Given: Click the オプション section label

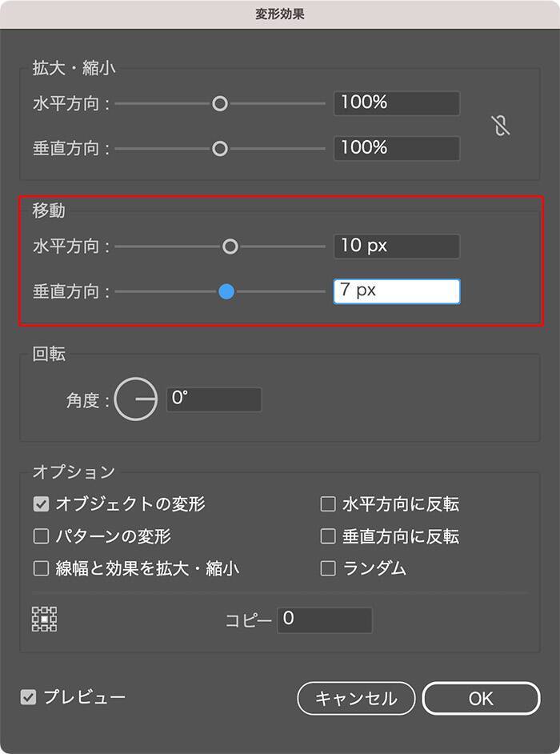Looking at the screenshot, I should pos(74,471).
